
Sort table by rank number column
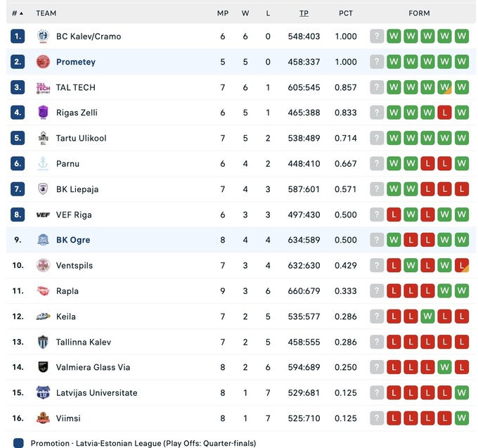coord(18,13)
